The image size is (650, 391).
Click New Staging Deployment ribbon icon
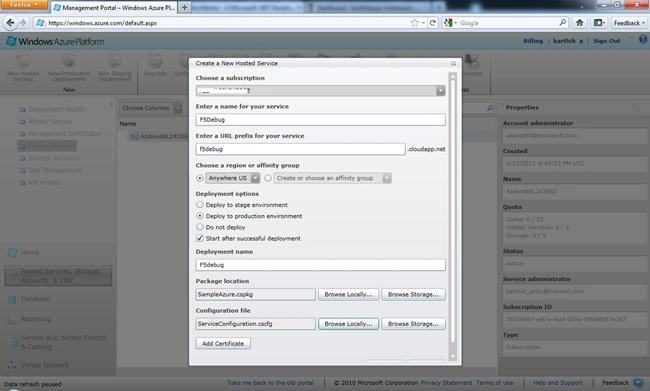pyautogui.click(x=115, y=68)
